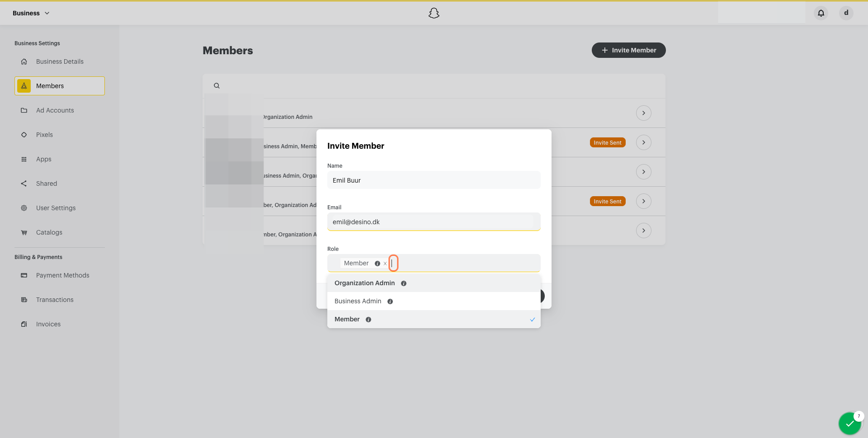Choose Organization Admin role option

pos(434,283)
